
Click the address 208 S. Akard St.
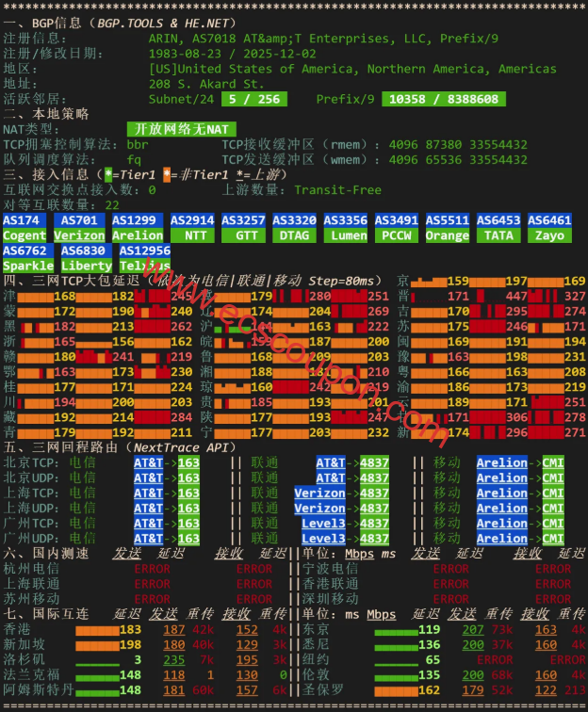206,84
